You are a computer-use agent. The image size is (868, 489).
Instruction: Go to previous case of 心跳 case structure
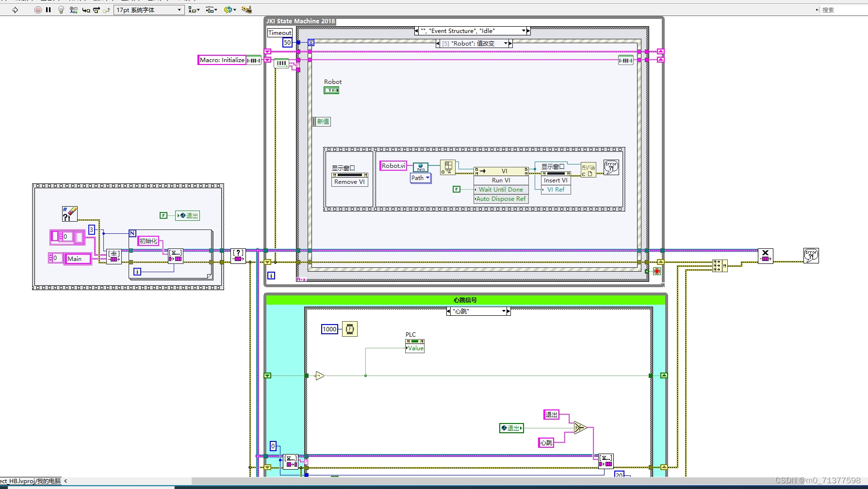[448, 311]
